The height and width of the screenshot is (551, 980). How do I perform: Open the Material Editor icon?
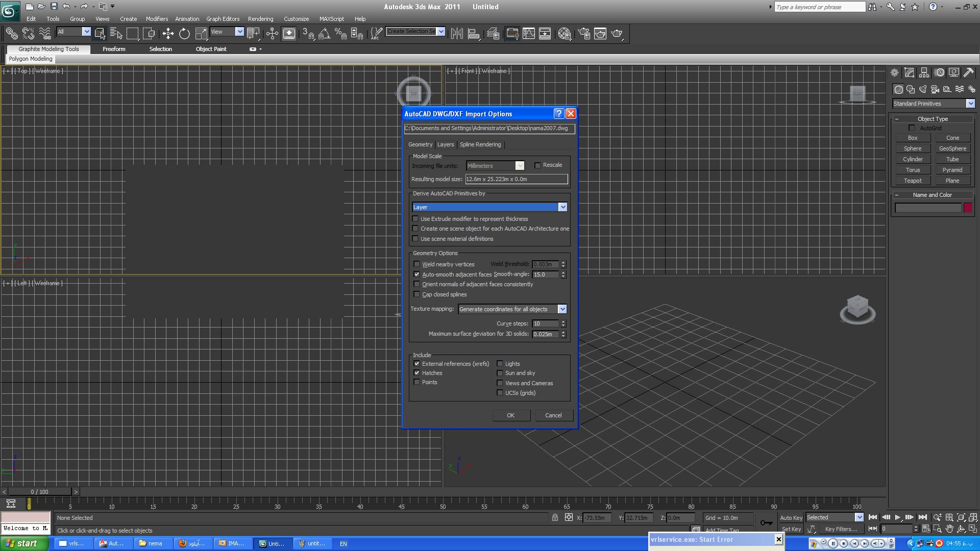click(564, 34)
